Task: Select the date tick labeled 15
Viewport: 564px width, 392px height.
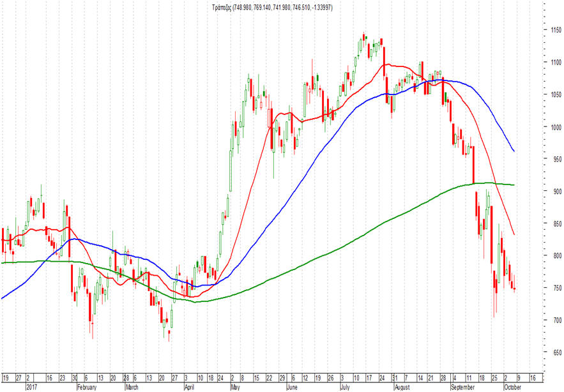Action: coord(257,378)
